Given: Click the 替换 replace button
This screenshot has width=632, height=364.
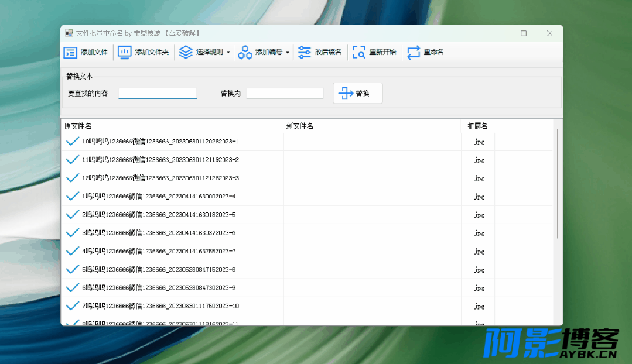Looking at the screenshot, I should 357,93.
